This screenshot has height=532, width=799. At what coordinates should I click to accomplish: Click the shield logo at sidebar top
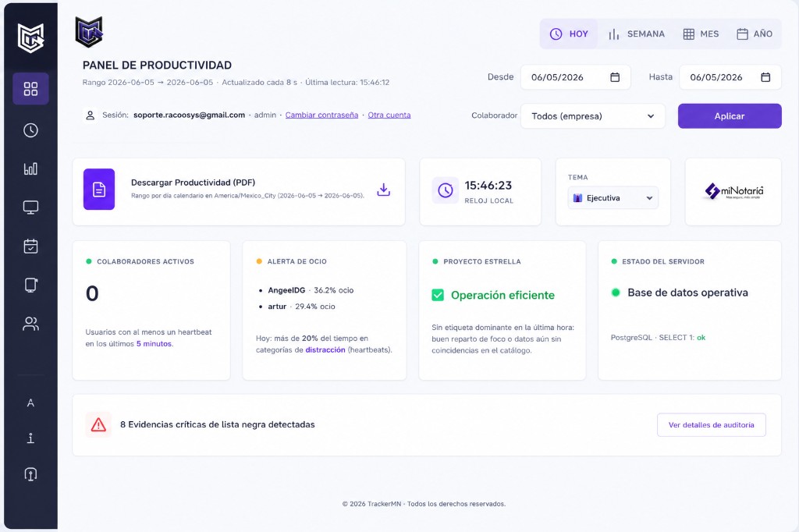click(30, 37)
